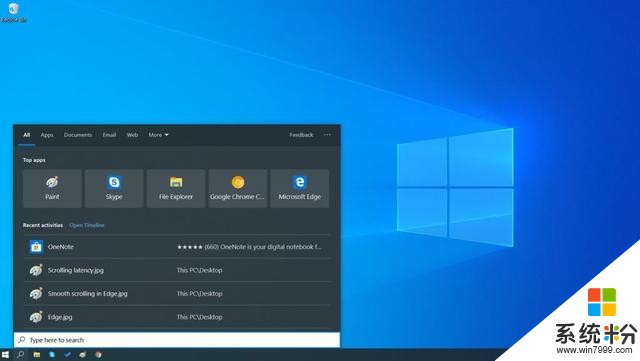640x361 pixels.
Task: Launch the Google Chrome tile
Action: pyautogui.click(x=238, y=189)
